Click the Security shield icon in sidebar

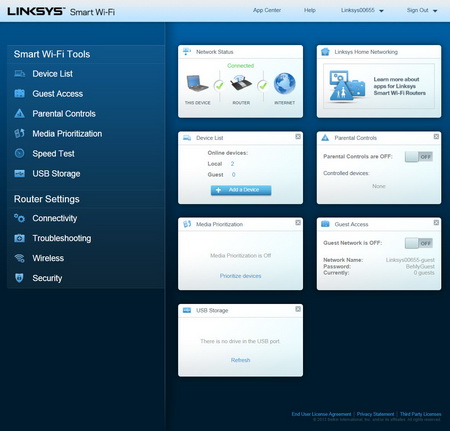[20, 278]
